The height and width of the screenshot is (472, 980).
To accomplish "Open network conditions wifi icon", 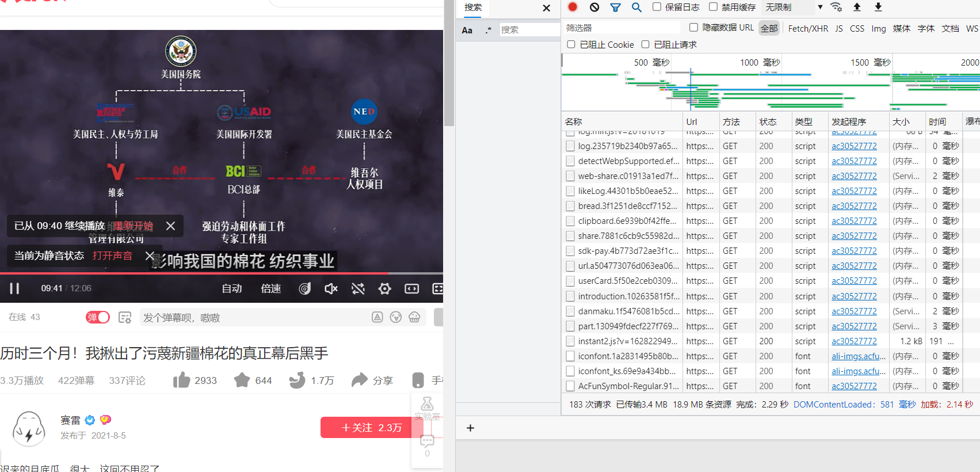I will (x=836, y=7).
